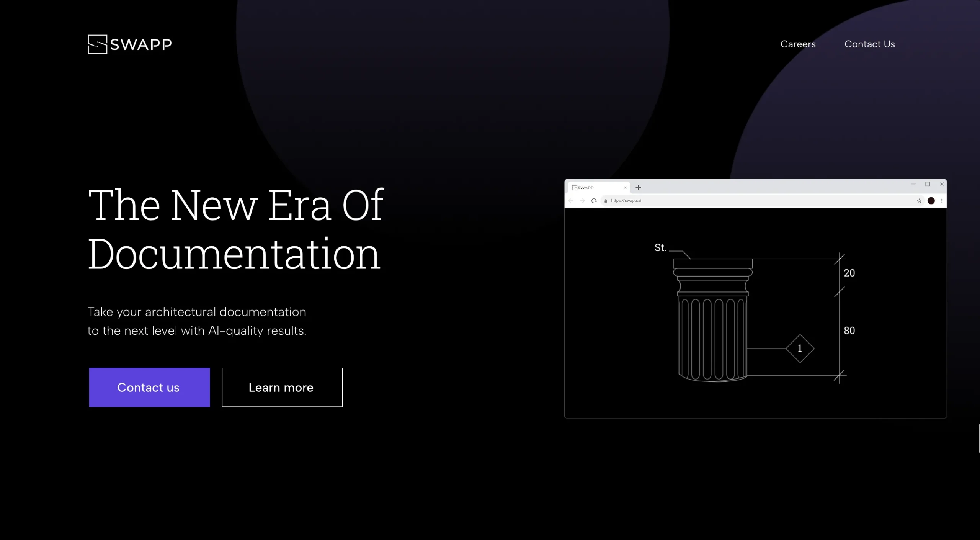Click the reload icon in the mock browser
The image size is (980, 540).
click(594, 201)
